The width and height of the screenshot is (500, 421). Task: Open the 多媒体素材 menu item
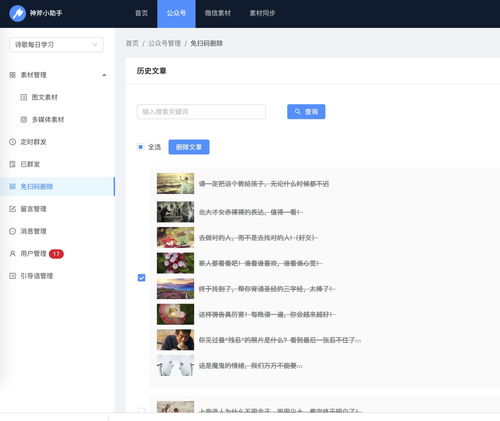tap(48, 119)
